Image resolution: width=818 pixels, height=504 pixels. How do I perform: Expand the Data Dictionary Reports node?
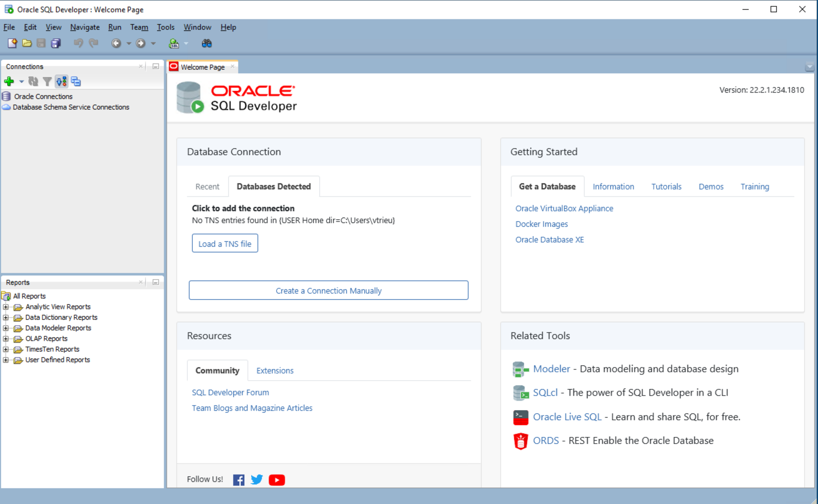coord(5,317)
